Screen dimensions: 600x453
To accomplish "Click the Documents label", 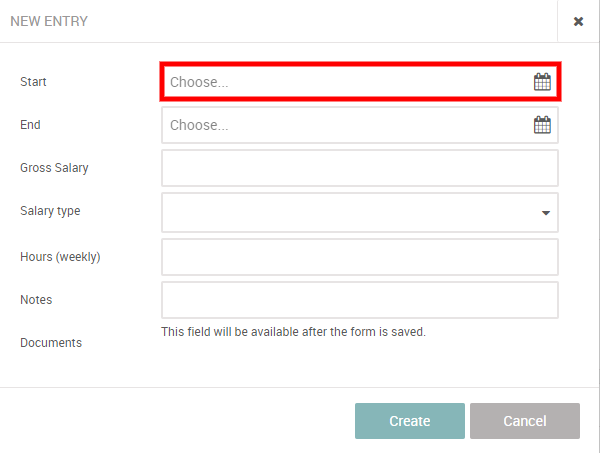I will [51, 343].
